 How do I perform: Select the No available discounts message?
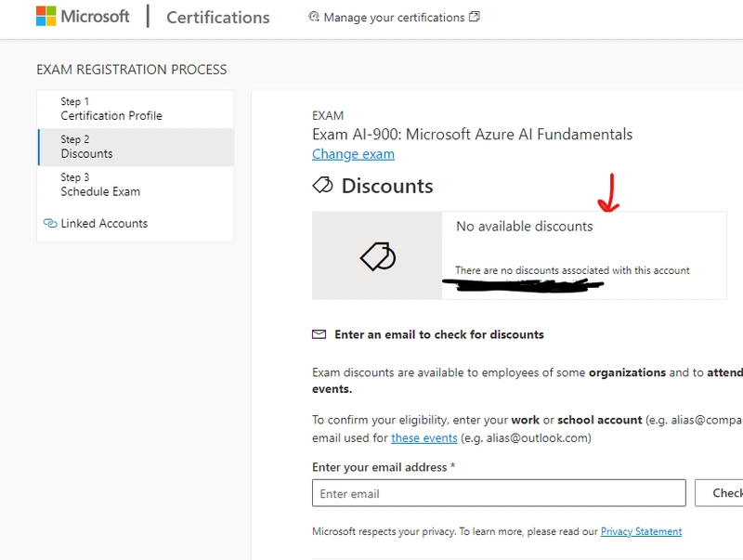pos(524,226)
